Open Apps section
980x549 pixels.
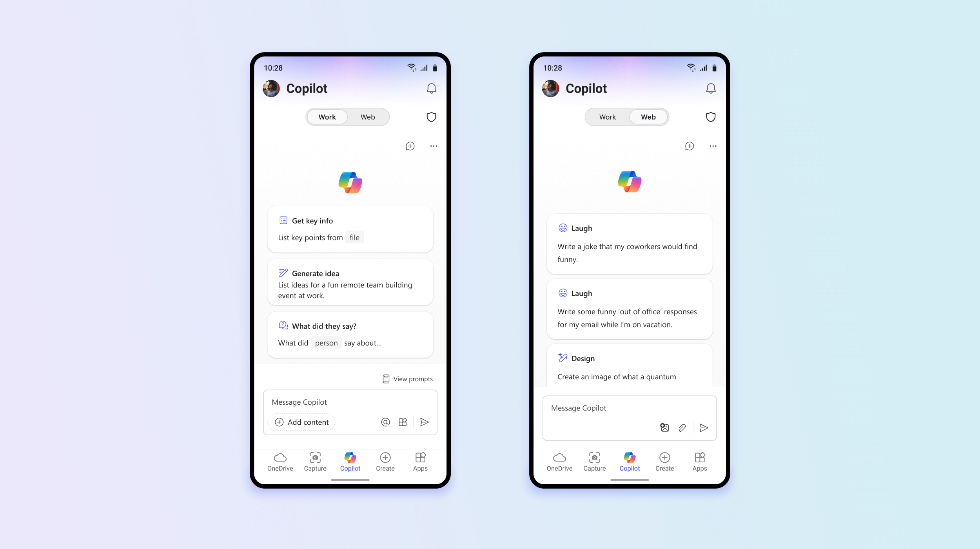click(420, 461)
